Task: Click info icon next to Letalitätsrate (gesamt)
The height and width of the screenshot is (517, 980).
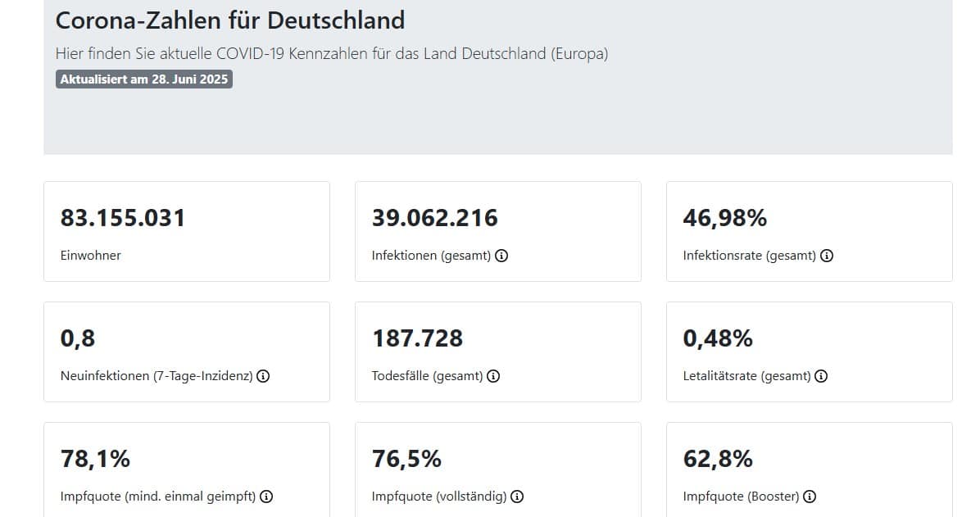Action: (821, 376)
